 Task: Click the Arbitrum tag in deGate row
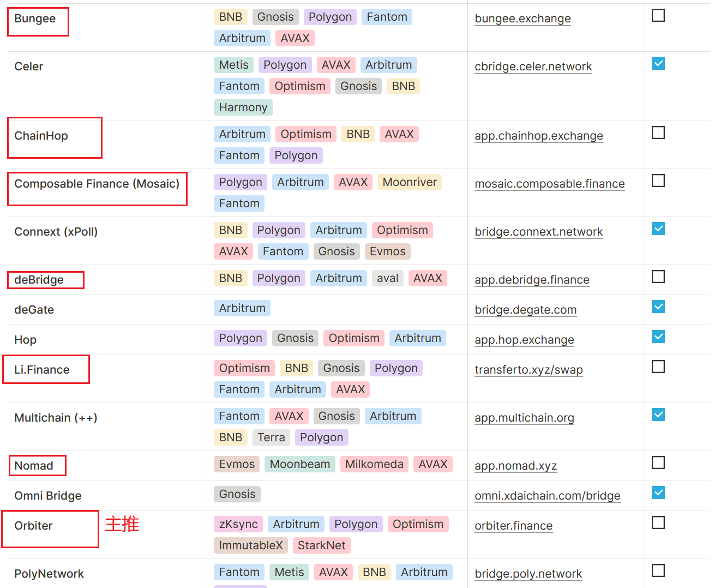(x=242, y=308)
